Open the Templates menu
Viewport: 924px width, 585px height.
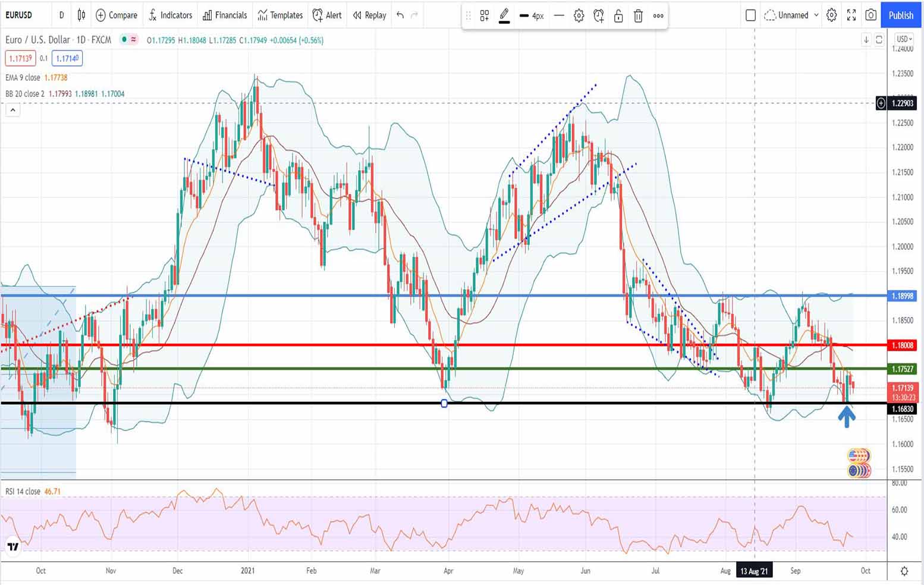[280, 15]
